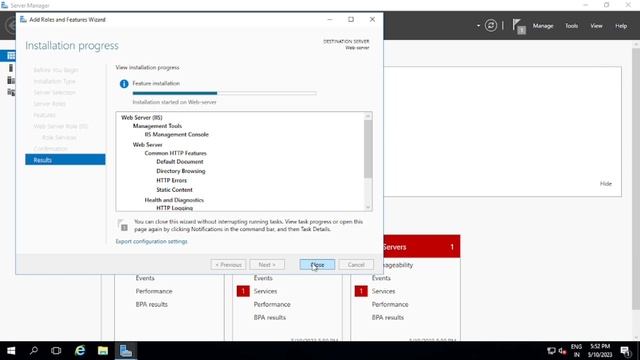
Task: Open Events in the All Servers tile
Action: [x=381, y=278]
